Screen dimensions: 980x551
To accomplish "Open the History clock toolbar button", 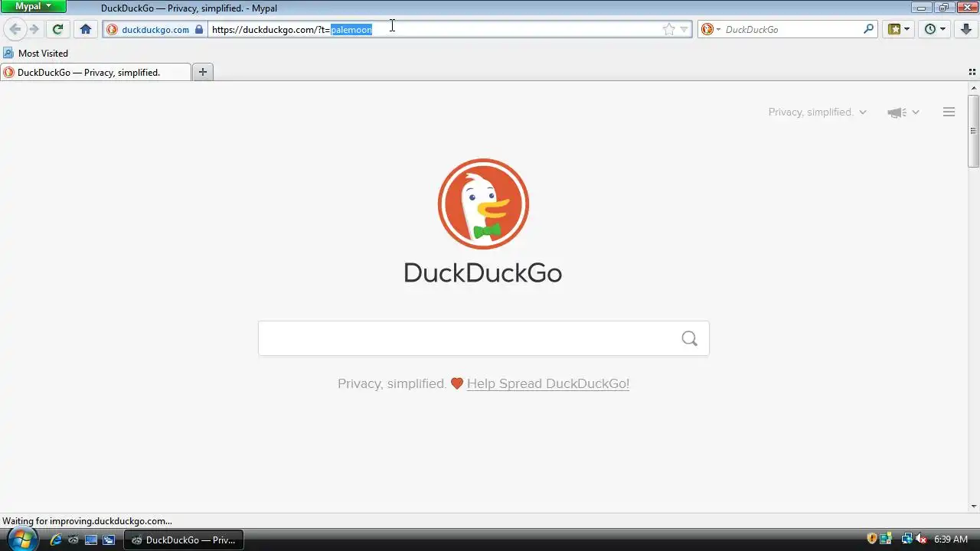I will [x=935, y=29].
